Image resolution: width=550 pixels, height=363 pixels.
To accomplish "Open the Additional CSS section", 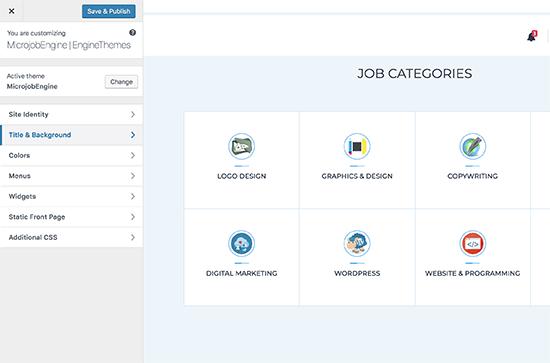I will (x=72, y=237).
